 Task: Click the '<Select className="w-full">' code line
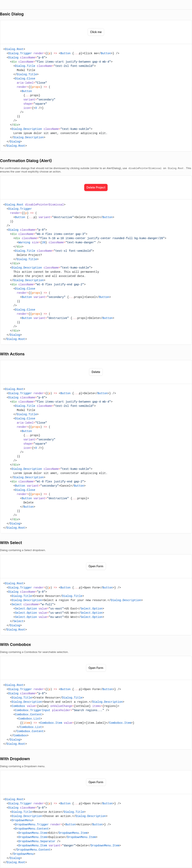pos(33,604)
